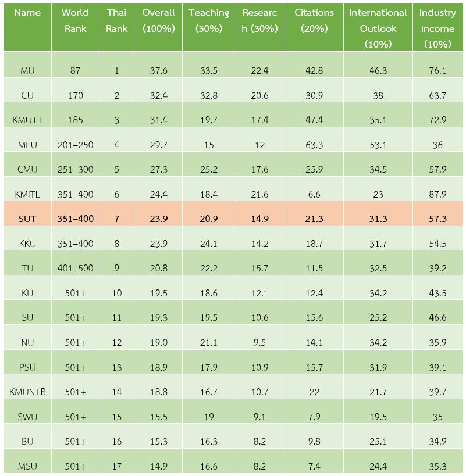Click SUT overall score 23.9
This screenshot has width=466, height=476.
(158, 219)
